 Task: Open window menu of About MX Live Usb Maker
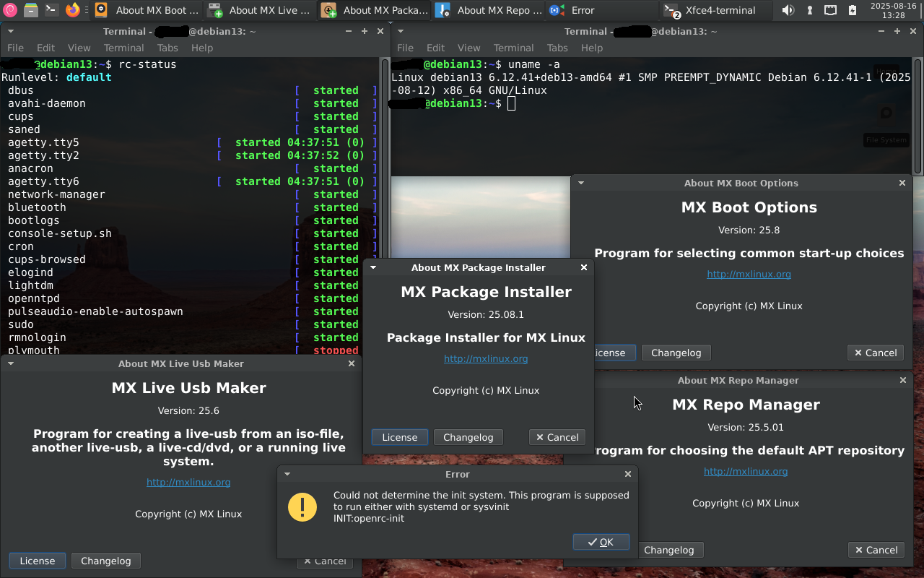[x=11, y=363]
